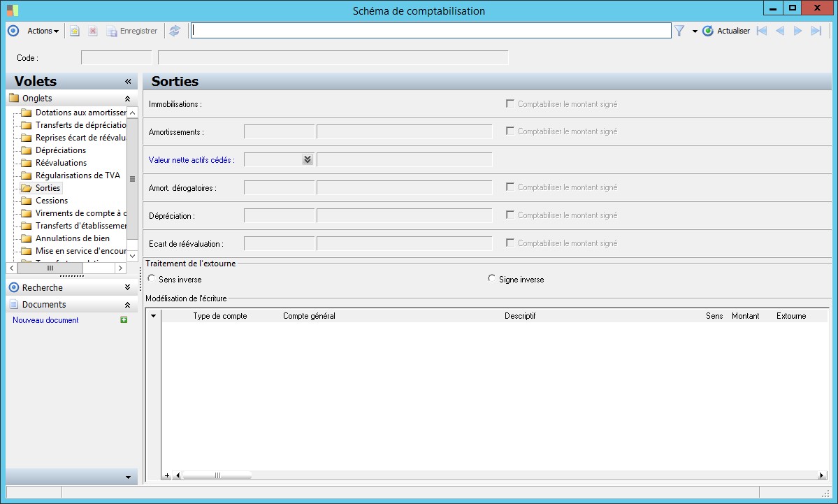Open the Nouveau document link
Viewport: 838px width, 504px height.
[x=45, y=320]
